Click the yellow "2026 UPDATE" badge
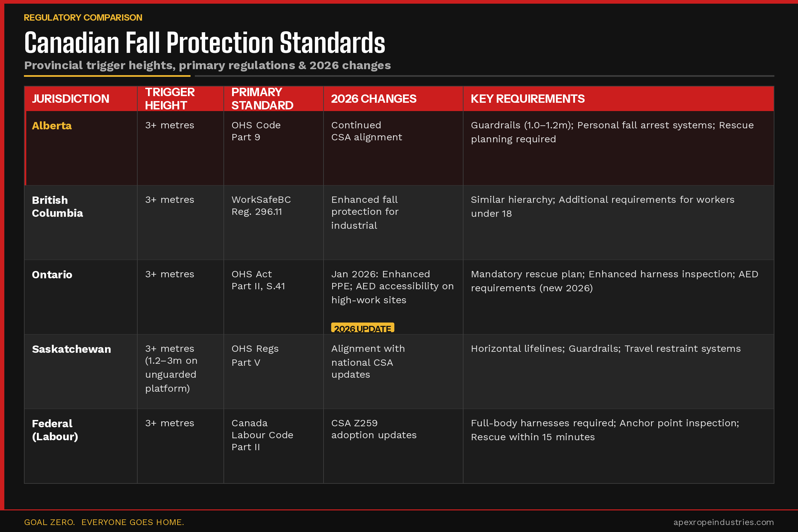 click(x=363, y=328)
